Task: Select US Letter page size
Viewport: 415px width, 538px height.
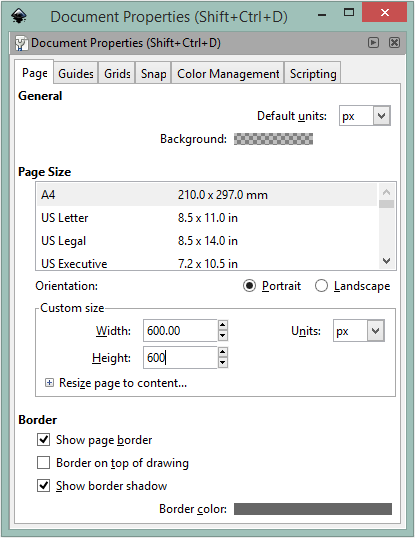Action: (207, 218)
